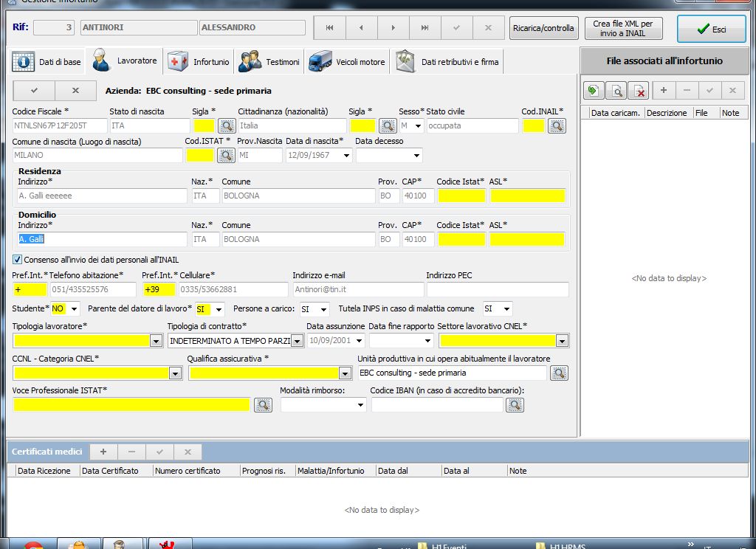Expand the Data fine rapporto dropdown

(427, 341)
